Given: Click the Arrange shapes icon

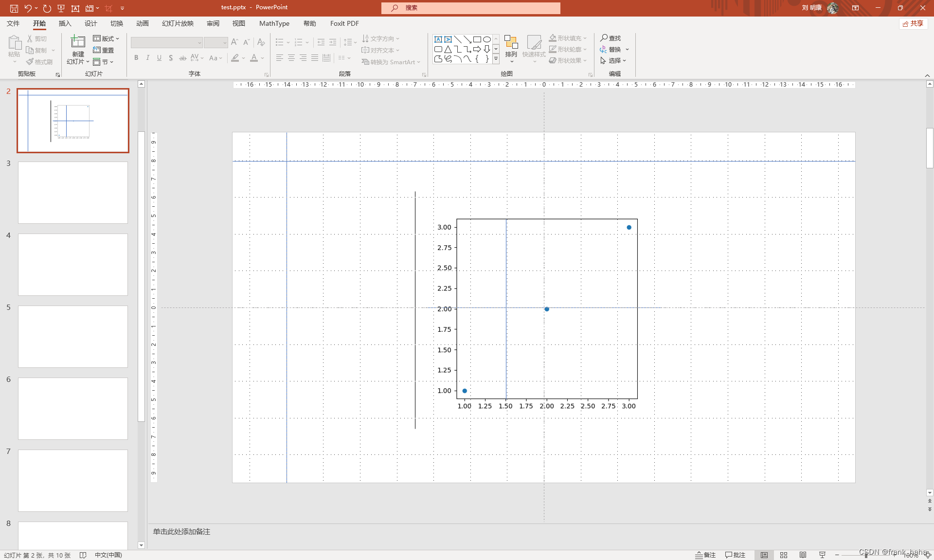Looking at the screenshot, I should click(511, 42).
